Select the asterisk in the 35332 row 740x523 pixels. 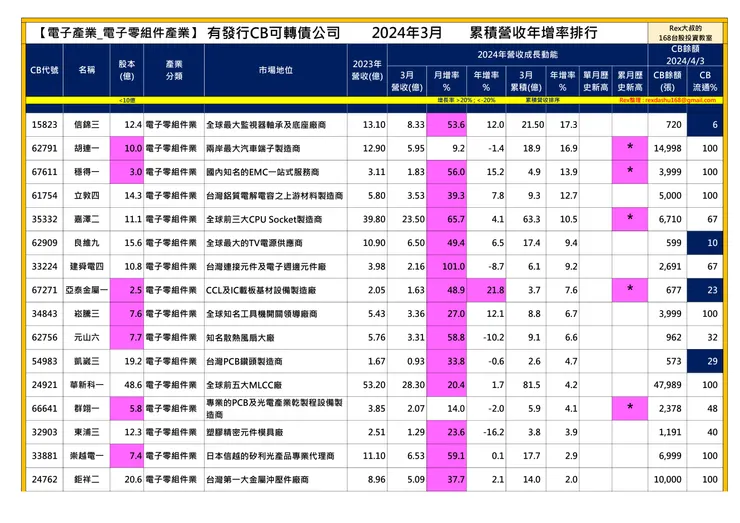(630, 219)
